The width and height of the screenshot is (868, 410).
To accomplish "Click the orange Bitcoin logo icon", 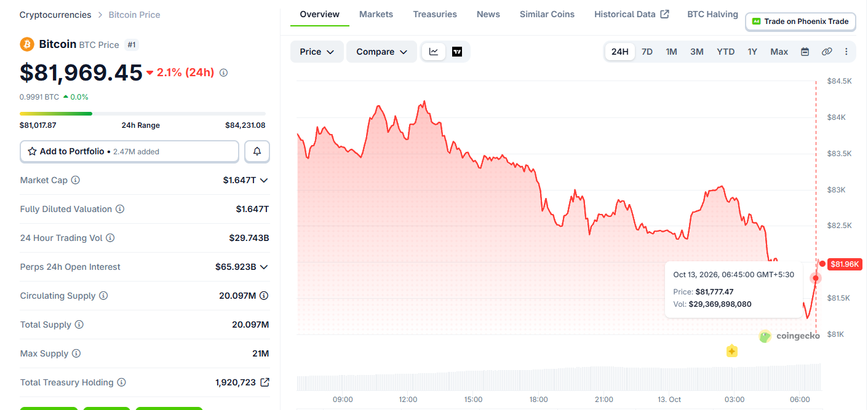I will click(x=27, y=44).
